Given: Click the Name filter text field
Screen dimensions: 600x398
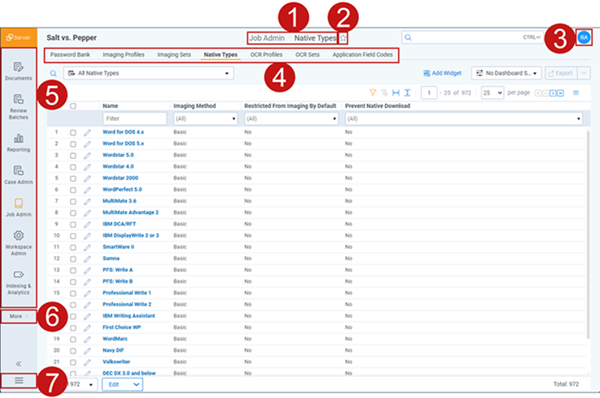Looking at the screenshot, I should 135,119.
